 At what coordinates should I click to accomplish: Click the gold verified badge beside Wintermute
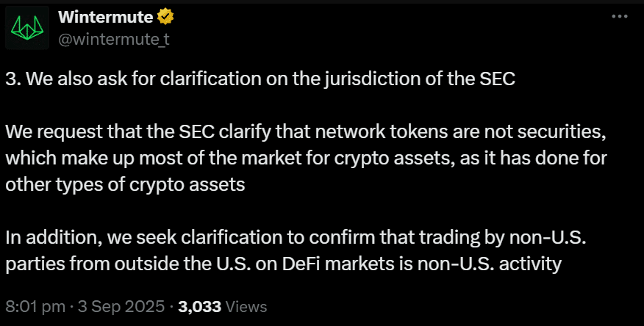(x=166, y=17)
